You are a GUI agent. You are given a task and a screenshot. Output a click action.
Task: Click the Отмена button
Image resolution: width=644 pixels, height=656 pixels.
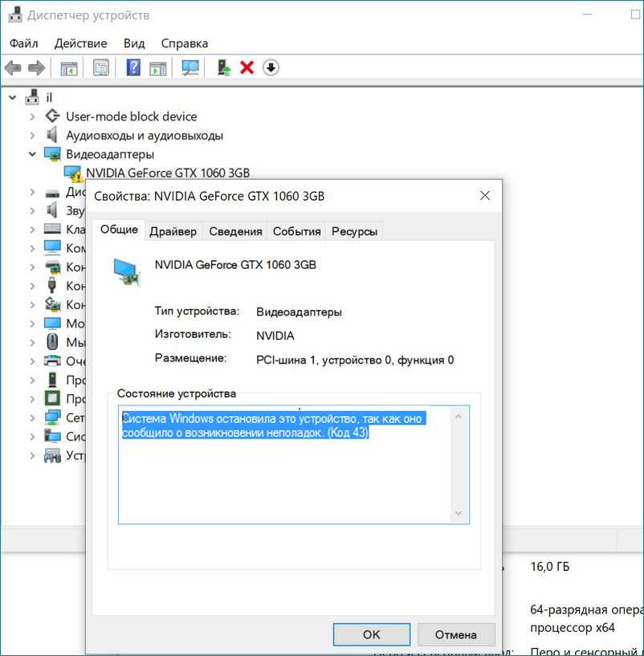455,634
